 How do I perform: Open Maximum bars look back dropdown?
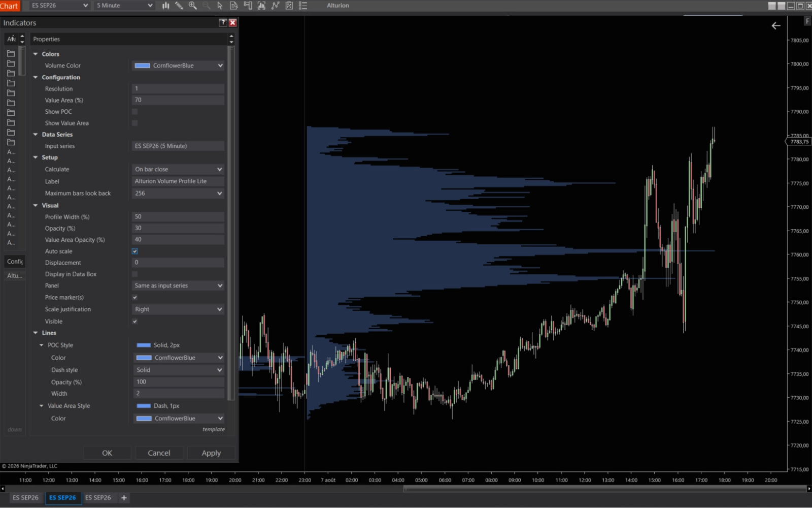178,193
